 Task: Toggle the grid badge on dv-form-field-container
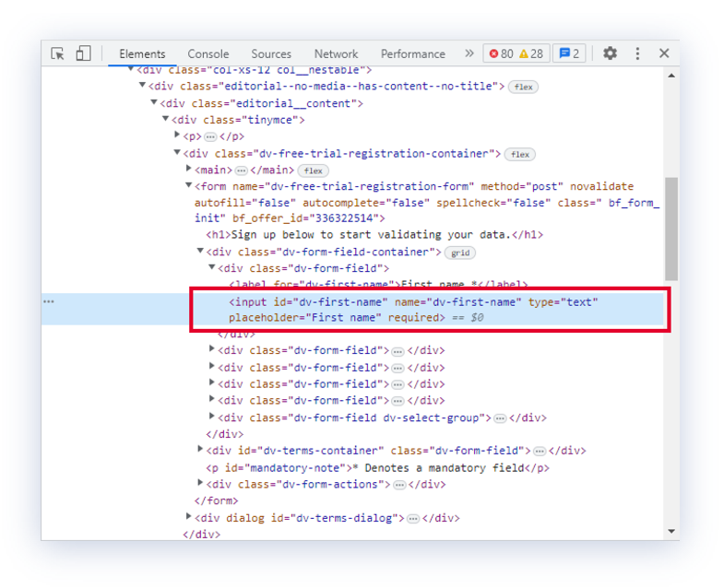[458, 253]
